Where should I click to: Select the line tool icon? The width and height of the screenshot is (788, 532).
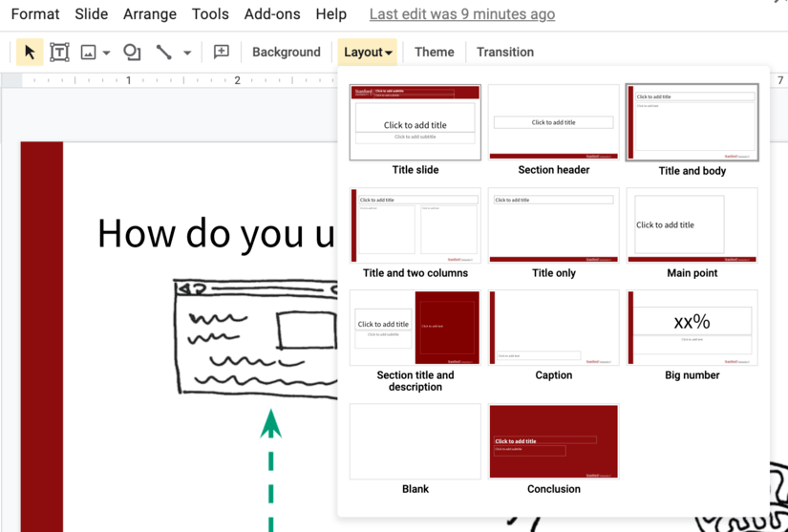tap(164, 53)
